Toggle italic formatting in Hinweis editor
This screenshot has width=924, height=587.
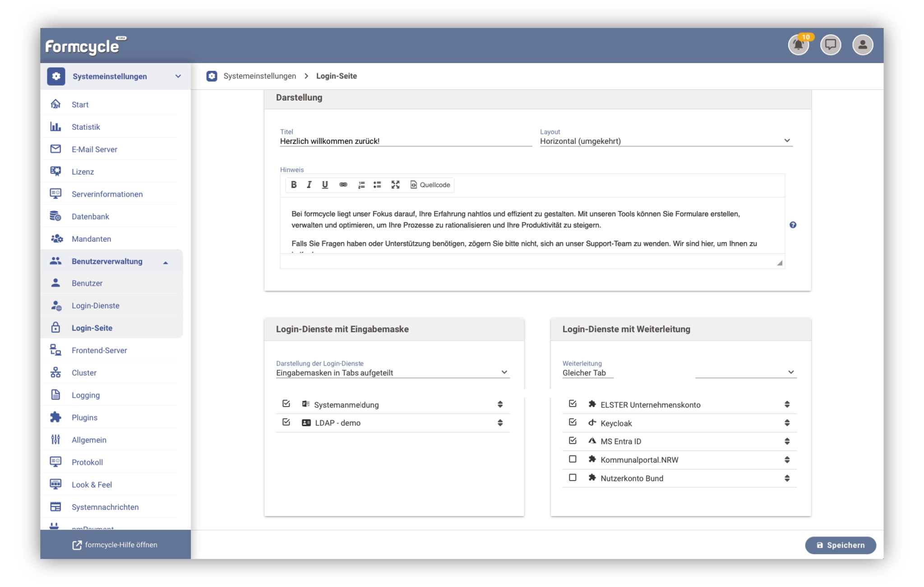pyautogui.click(x=309, y=185)
